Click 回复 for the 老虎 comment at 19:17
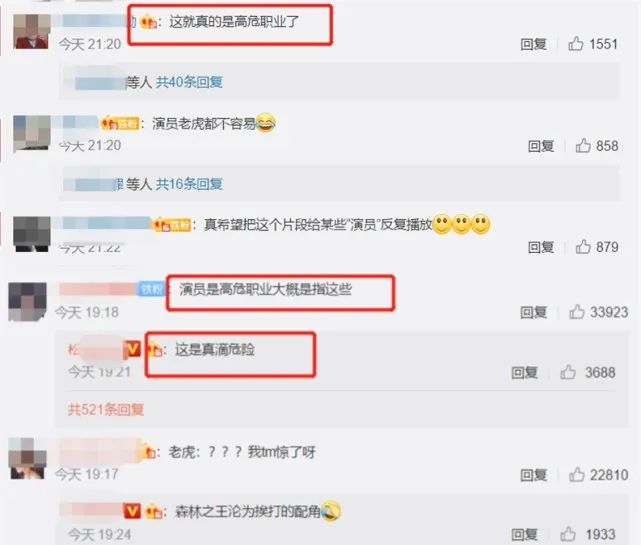The width and height of the screenshot is (641, 545). point(533,475)
